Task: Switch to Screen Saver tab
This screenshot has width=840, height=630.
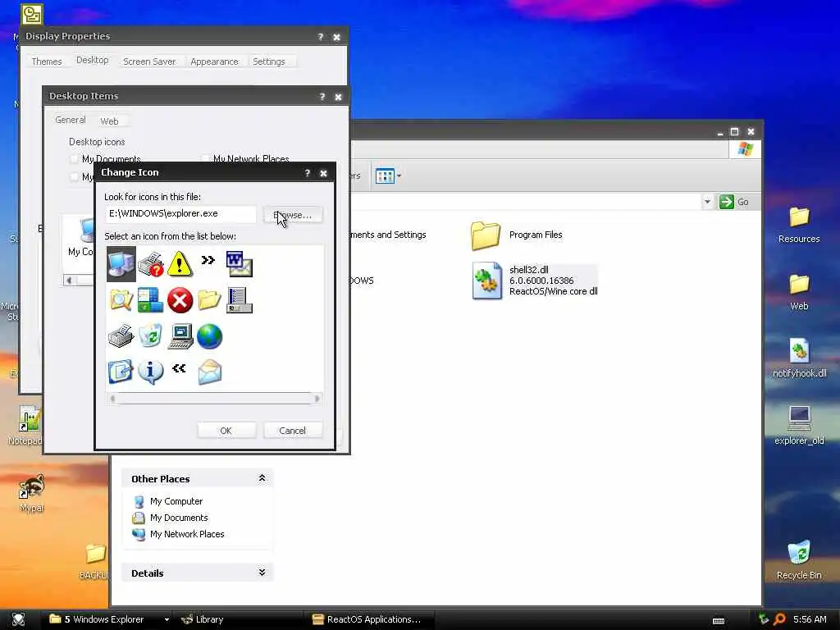Action: [x=149, y=62]
